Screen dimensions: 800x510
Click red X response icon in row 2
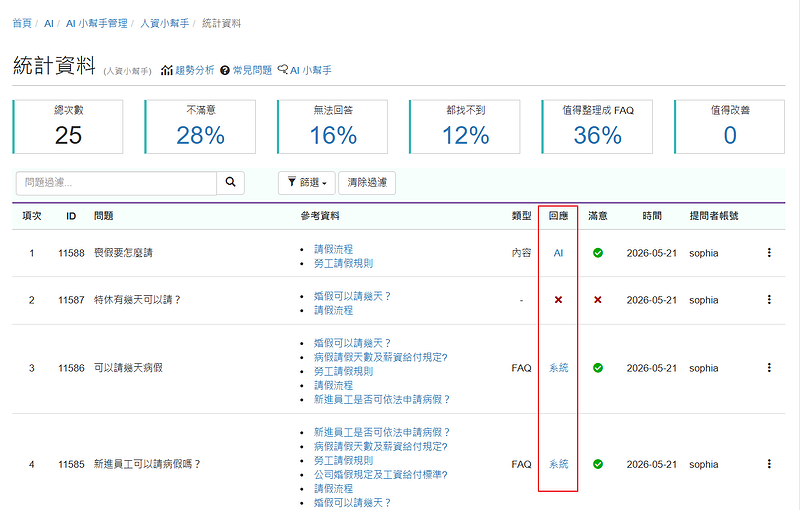558,299
